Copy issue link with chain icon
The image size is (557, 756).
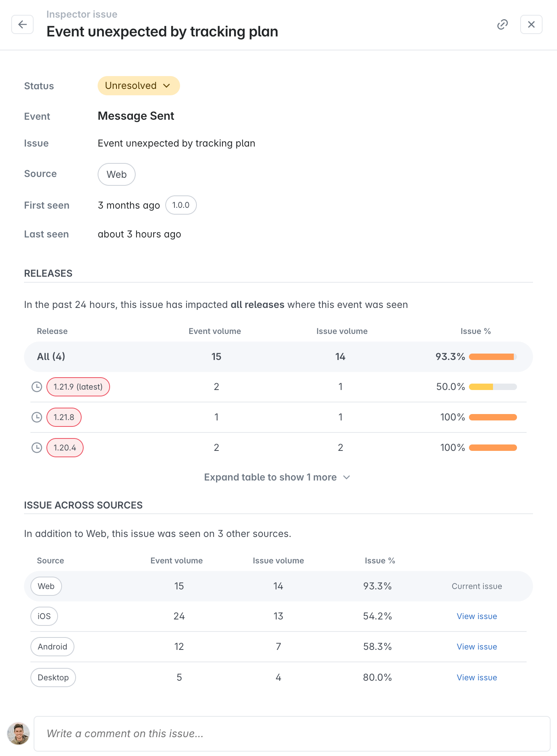[502, 24]
